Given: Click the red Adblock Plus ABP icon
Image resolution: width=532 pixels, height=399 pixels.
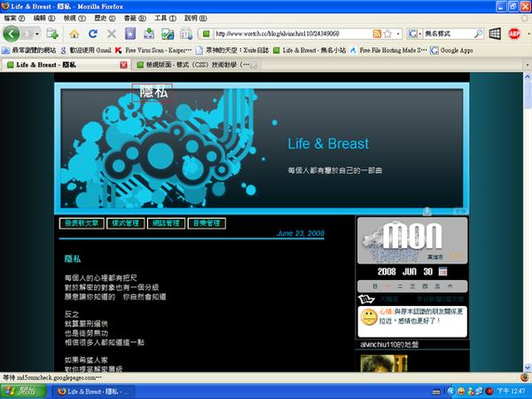Looking at the screenshot, I should tap(514, 34).
